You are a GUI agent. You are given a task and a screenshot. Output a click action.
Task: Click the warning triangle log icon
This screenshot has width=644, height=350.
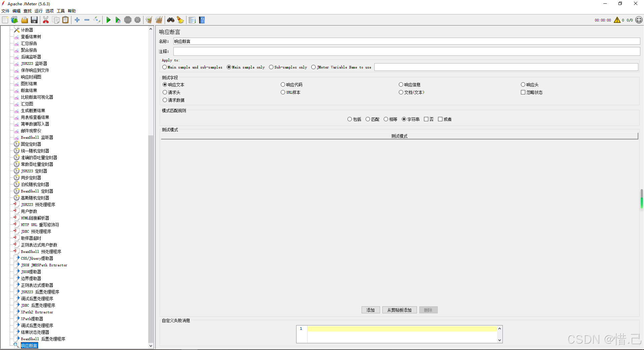[617, 20]
